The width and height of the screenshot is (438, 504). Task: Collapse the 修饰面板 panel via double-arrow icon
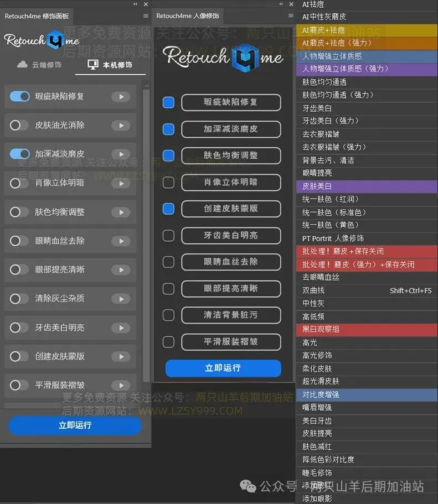point(135,4)
